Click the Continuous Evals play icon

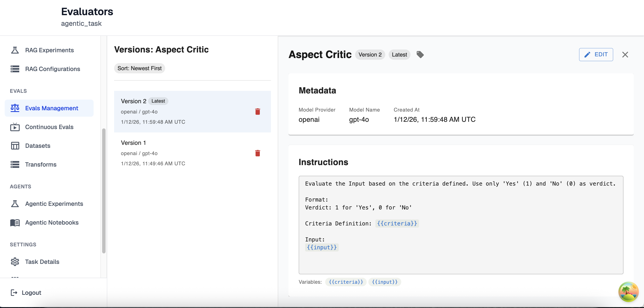[x=15, y=127]
